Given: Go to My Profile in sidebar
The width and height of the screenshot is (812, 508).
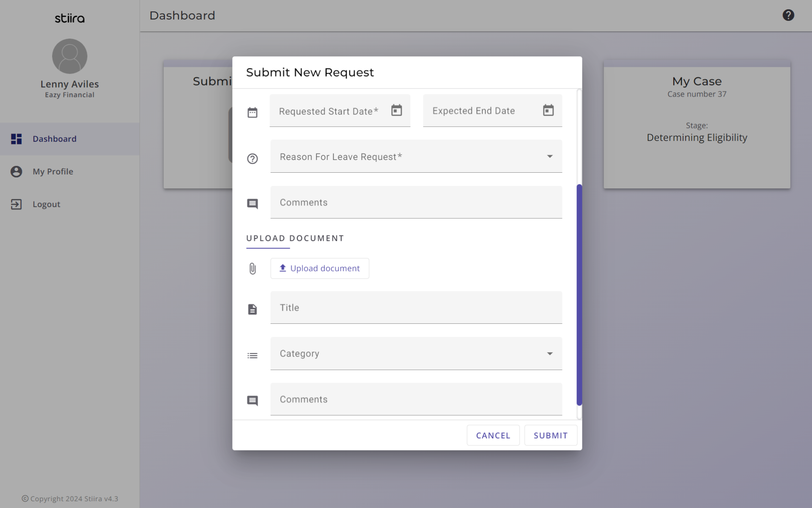Looking at the screenshot, I should (x=53, y=171).
